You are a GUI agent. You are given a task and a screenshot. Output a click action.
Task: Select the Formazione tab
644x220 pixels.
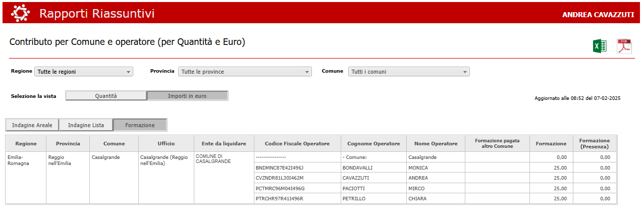pos(140,125)
